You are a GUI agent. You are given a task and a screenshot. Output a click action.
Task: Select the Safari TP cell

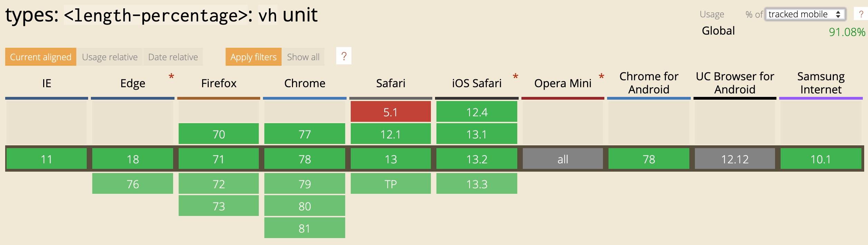pos(390,184)
